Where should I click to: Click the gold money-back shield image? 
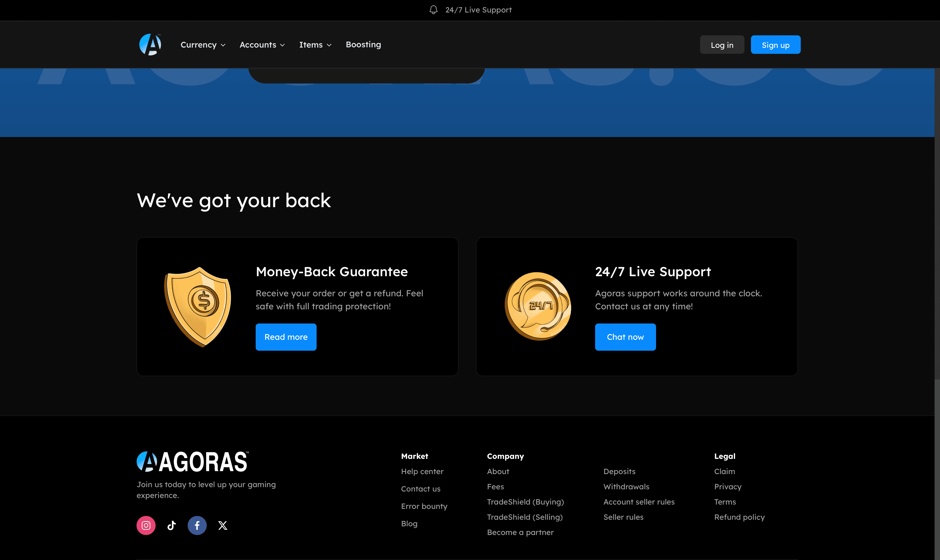pos(198,306)
